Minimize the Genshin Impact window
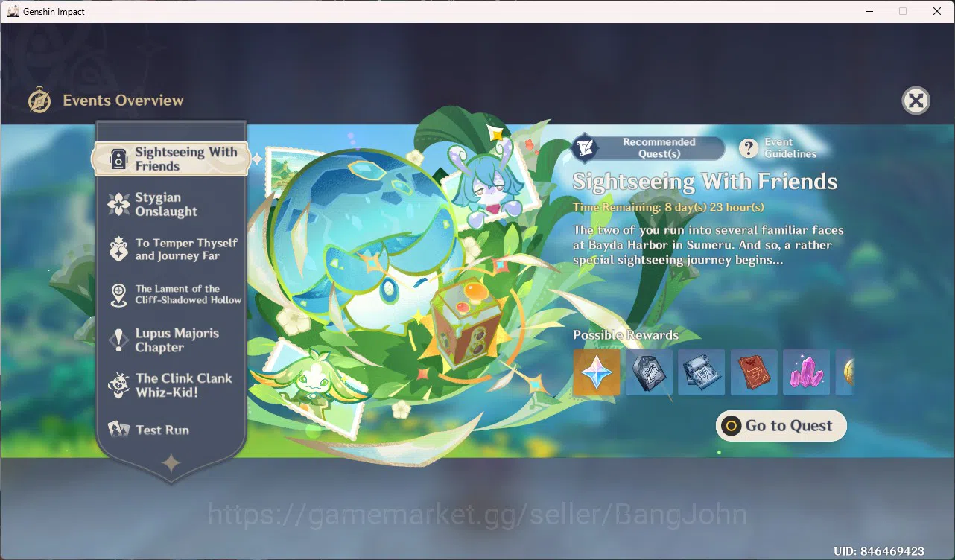 point(869,11)
